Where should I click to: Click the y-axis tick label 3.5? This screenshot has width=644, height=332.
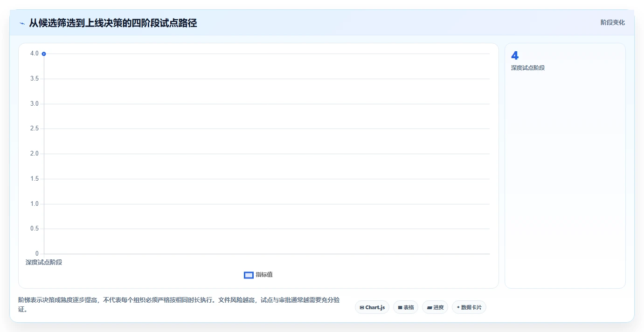click(x=35, y=79)
